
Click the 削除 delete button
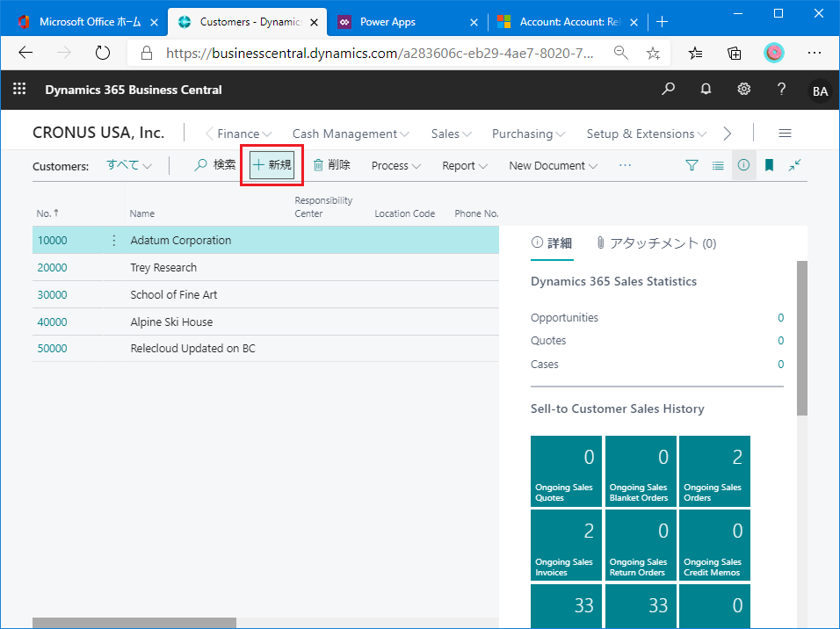pyautogui.click(x=331, y=165)
